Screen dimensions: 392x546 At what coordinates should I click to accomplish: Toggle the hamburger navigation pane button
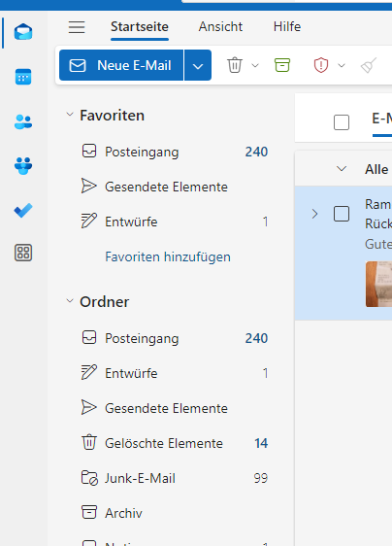pyautogui.click(x=77, y=27)
